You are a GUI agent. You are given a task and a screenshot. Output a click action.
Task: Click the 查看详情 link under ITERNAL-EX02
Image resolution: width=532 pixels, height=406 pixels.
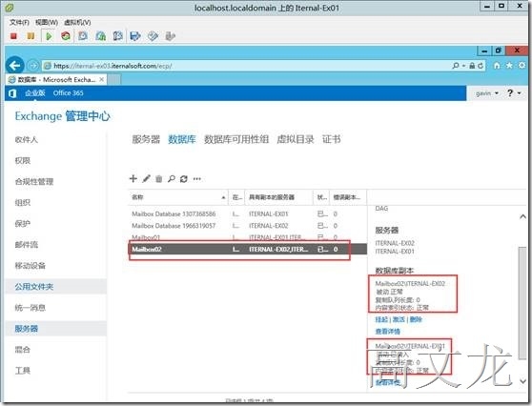click(x=387, y=331)
